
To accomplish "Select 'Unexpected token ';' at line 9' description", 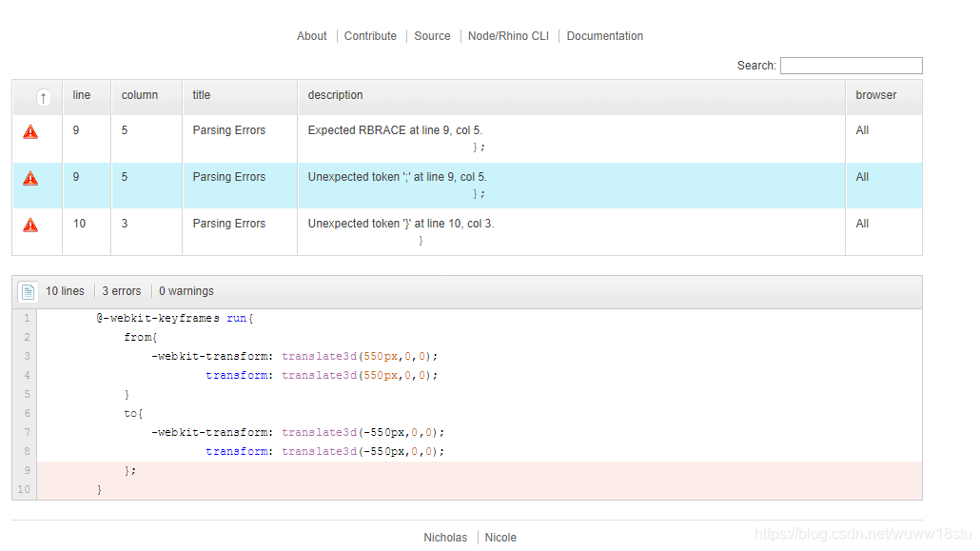I will pos(397,177).
